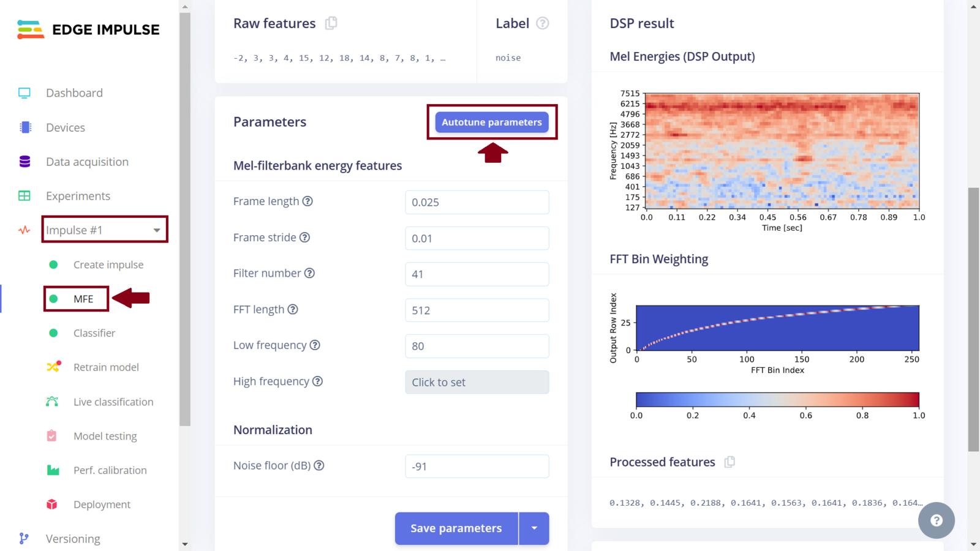Click Autotune parameters button

click(492, 122)
